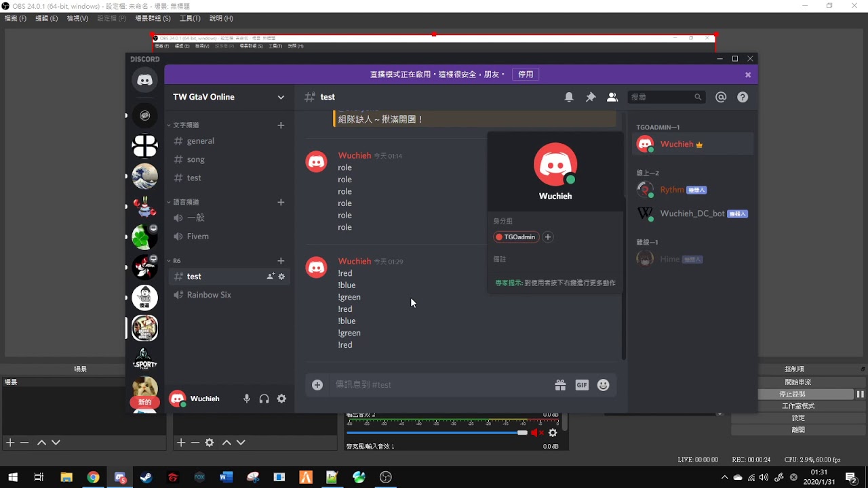Open mentions with the @ icon
Image resolution: width=868 pixels, height=488 pixels.
pyautogui.click(x=721, y=97)
